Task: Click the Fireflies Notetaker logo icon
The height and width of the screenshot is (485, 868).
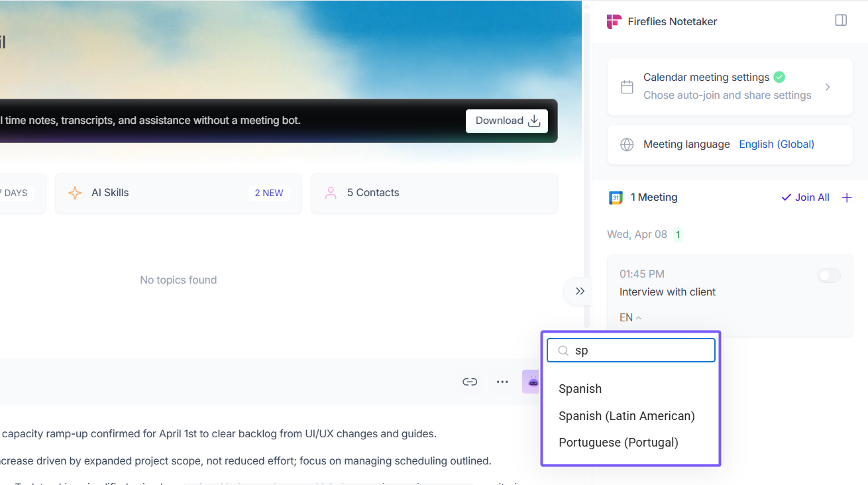Action: (x=614, y=22)
